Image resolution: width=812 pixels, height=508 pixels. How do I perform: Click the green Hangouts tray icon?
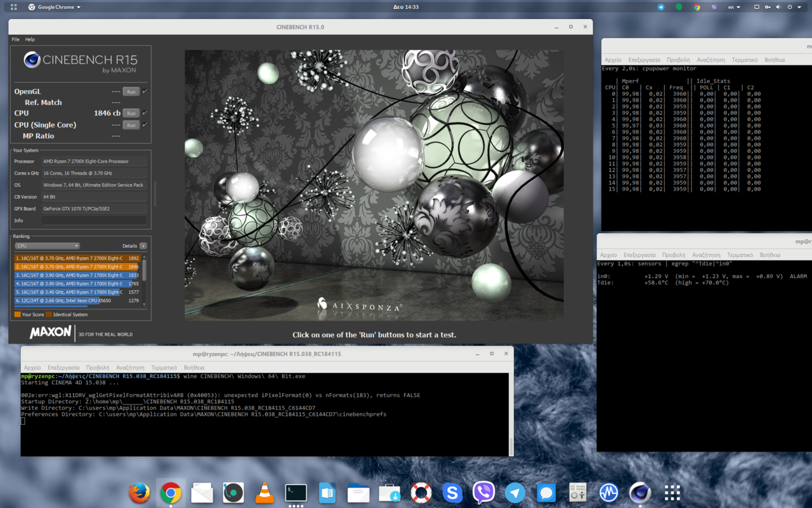tap(679, 7)
